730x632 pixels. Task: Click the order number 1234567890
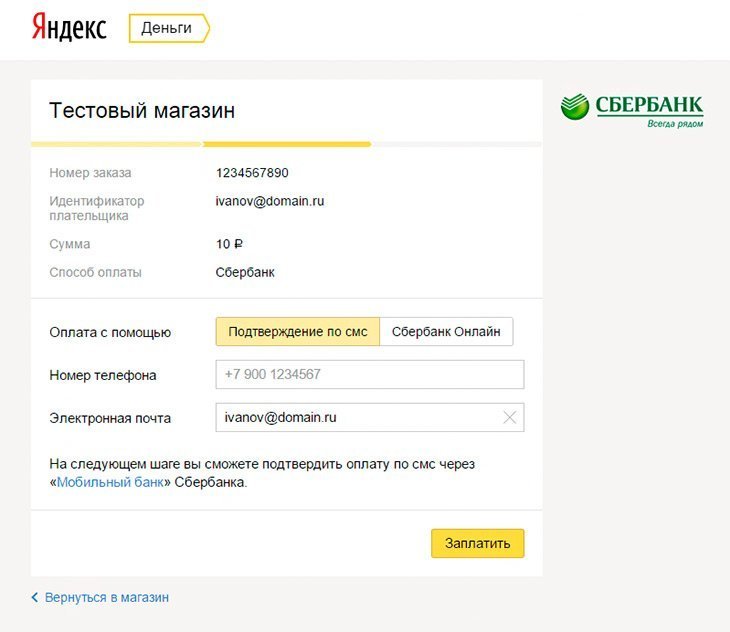[252, 173]
